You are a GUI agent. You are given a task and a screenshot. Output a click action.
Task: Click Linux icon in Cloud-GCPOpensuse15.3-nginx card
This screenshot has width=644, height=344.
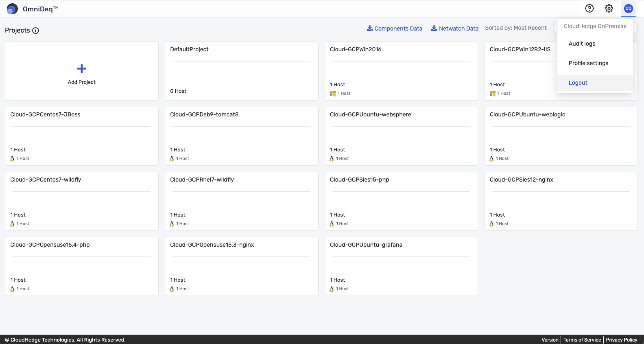[172, 289]
